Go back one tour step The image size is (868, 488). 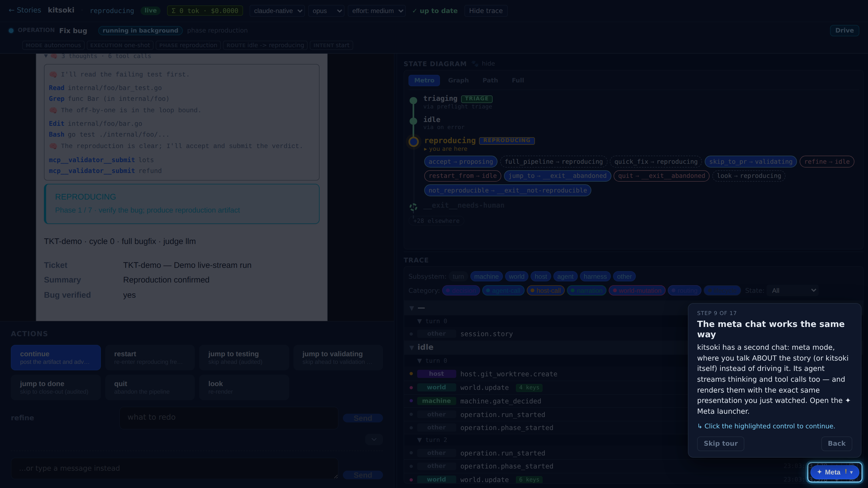point(836,444)
